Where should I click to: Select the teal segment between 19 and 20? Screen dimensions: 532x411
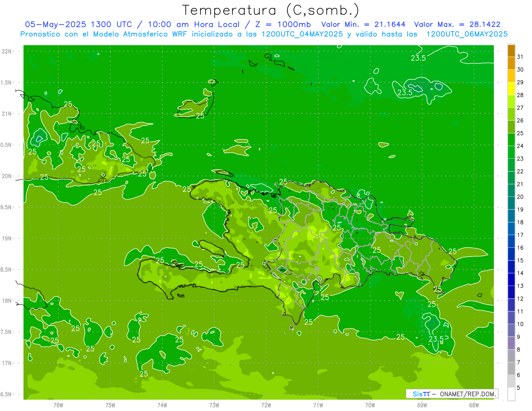[511, 203]
